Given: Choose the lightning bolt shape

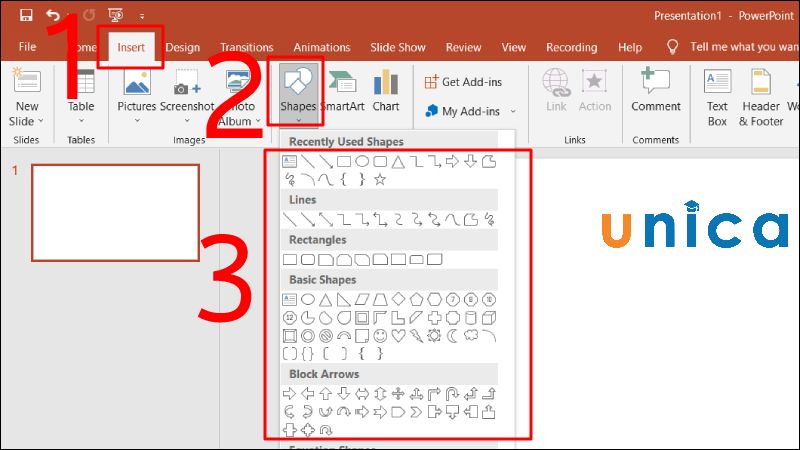Looking at the screenshot, I should coord(416,336).
